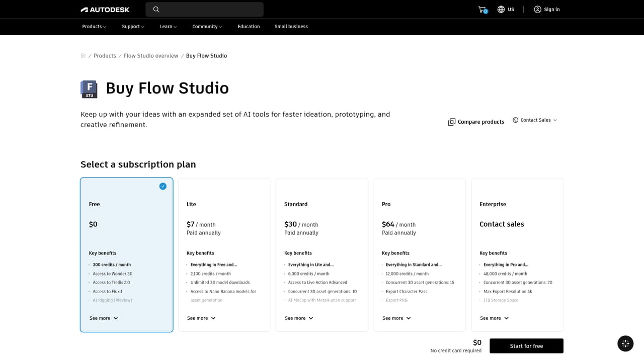Image resolution: width=644 pixels, height=362 pixels.
Task: Open the shopping cart icon
Action: [x=482, y=10]
